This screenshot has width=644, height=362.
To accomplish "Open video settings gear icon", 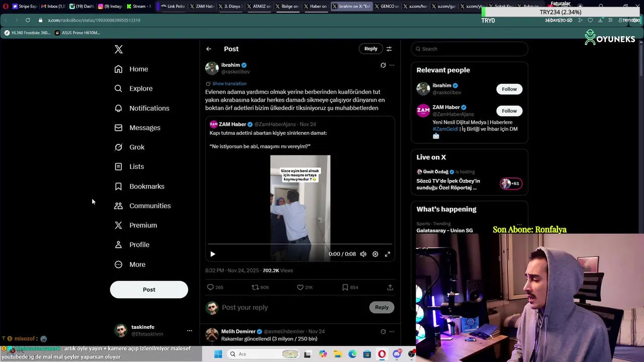I will [x=375, y=254].
